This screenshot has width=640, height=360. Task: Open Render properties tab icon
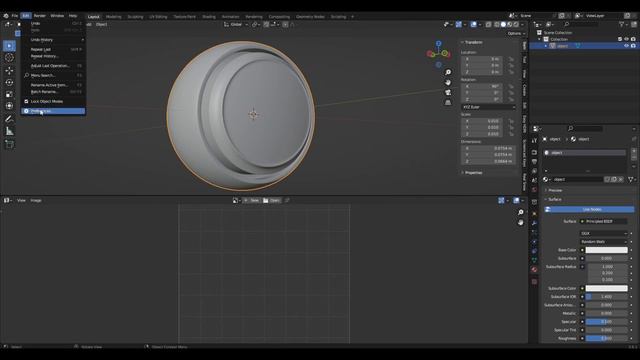pos(534,152)
